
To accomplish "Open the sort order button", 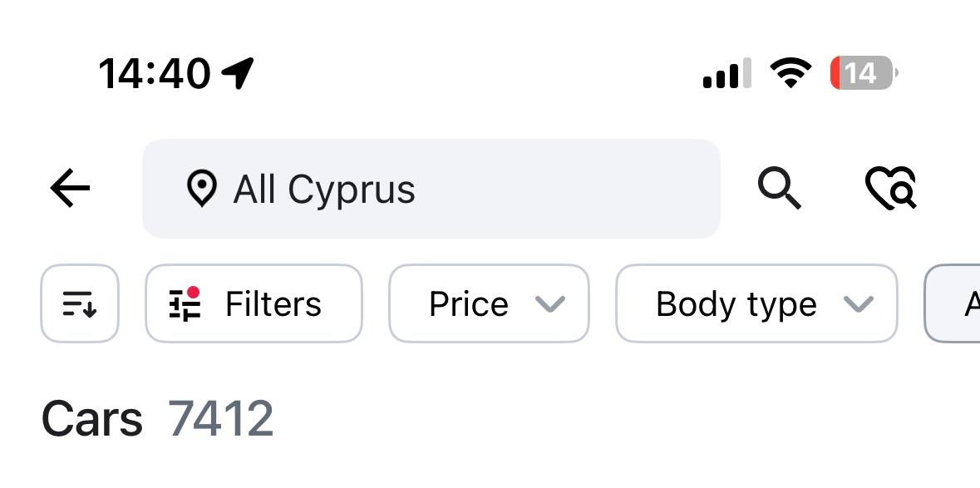I will point(79,303).
